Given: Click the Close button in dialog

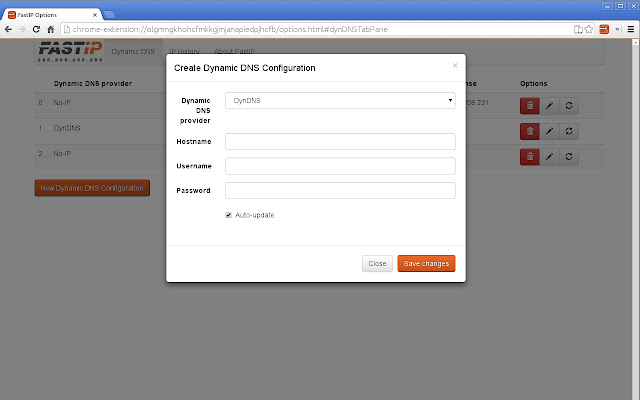Looking at the screenshot, I should (377, 264).
